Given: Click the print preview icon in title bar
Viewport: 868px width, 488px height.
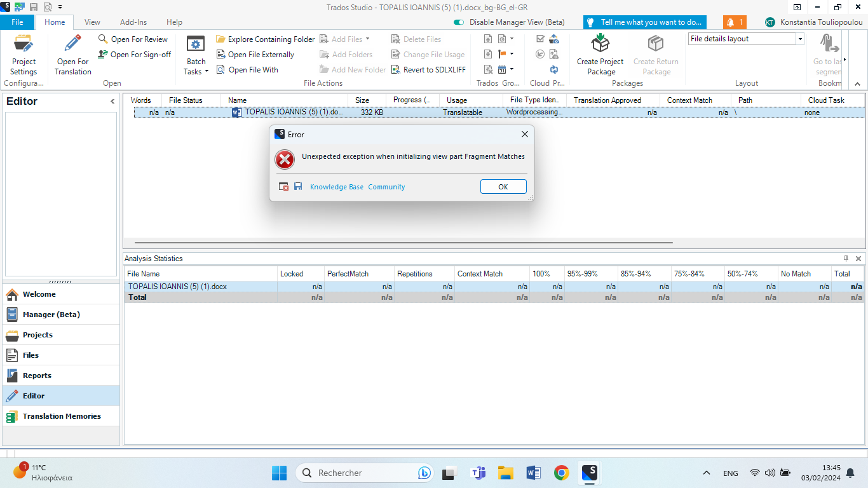Looking at the screenshot, I should 48,7.
